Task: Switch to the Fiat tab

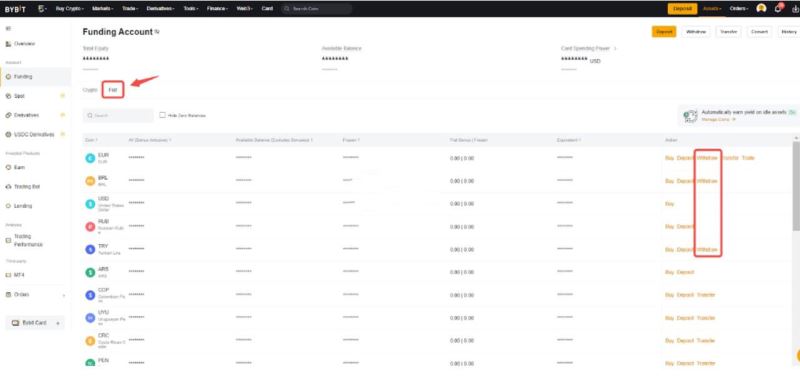Action: (x=113, y=90)
